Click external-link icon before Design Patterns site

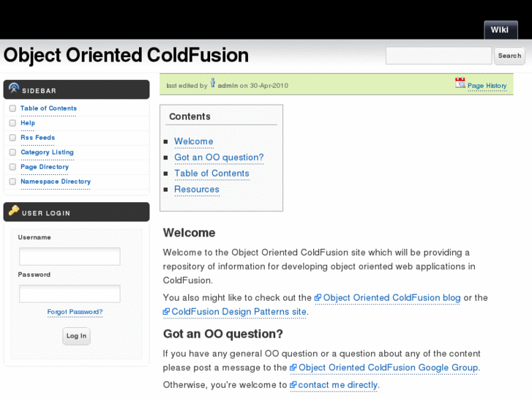(x=166, y=312)
